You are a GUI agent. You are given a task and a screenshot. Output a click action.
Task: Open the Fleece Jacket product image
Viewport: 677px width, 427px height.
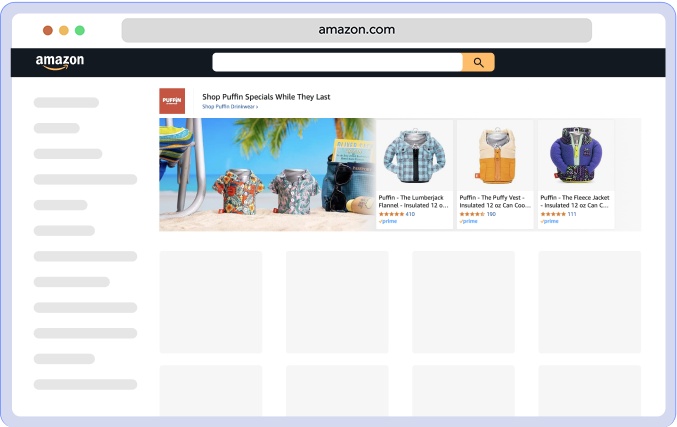coord(576,155)
